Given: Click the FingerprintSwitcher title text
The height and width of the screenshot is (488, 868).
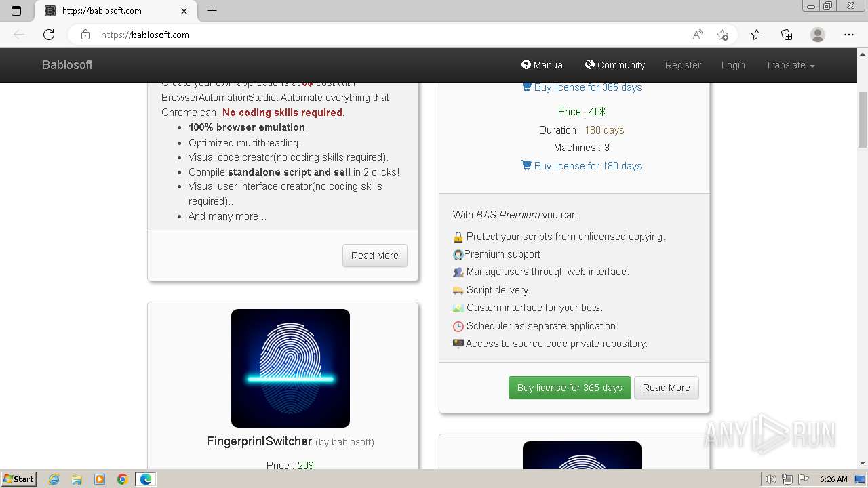Looking at the screenshot, I should (x=259, y=441).
